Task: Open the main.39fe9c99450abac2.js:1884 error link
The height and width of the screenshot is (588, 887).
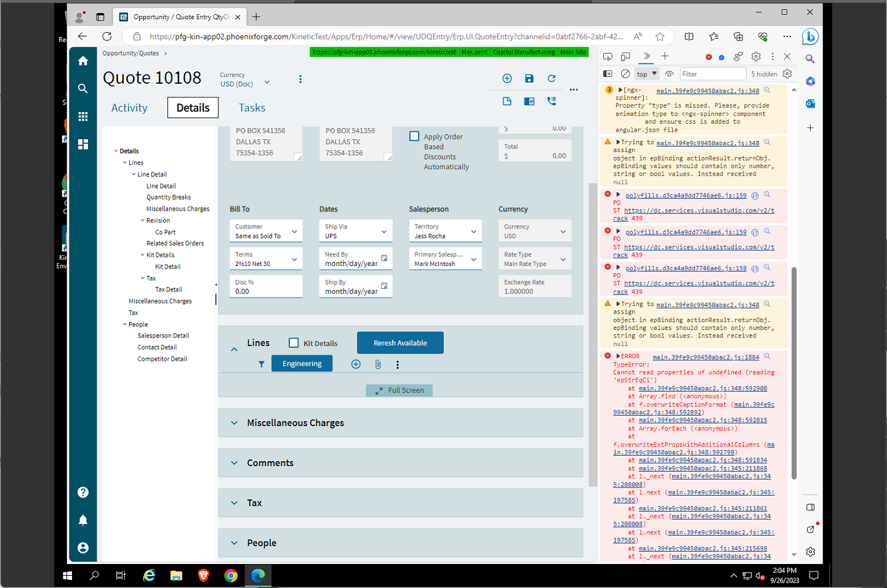Action: [706, 357]
